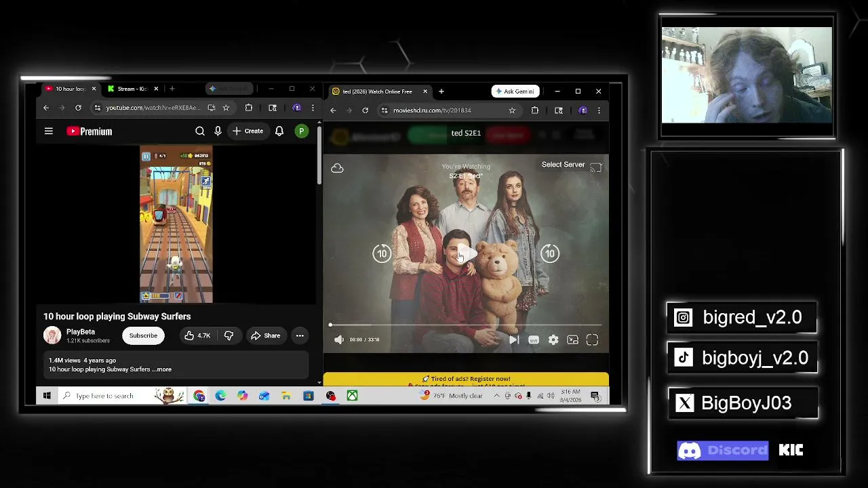Search YouTube with voice microphone
This screenshot has height=488, width=868.
218,131
